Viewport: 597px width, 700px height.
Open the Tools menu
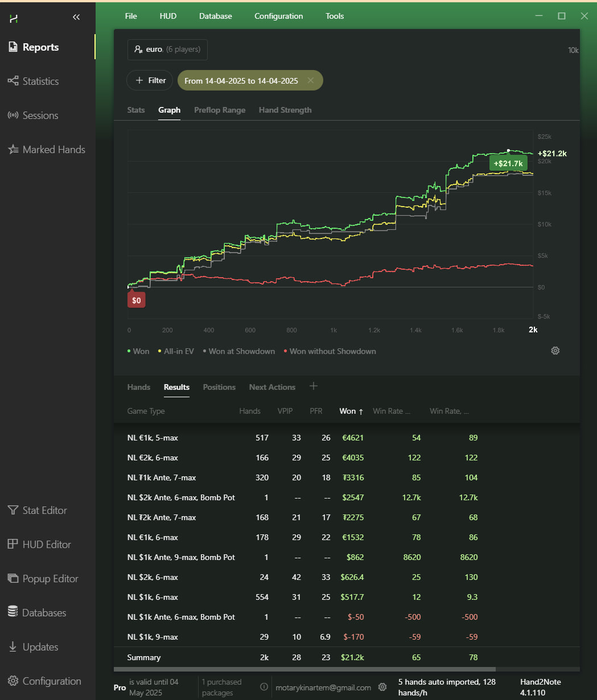334,16
